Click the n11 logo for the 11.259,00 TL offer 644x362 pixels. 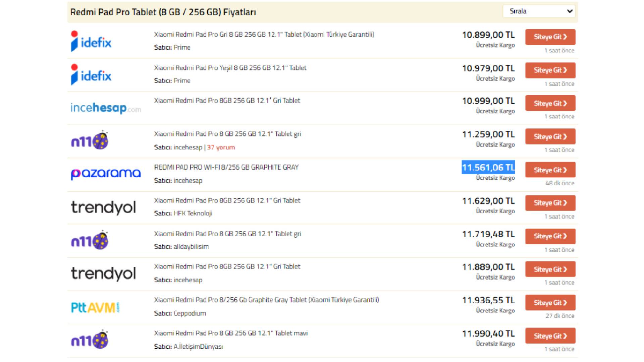[x=90, y=140]
